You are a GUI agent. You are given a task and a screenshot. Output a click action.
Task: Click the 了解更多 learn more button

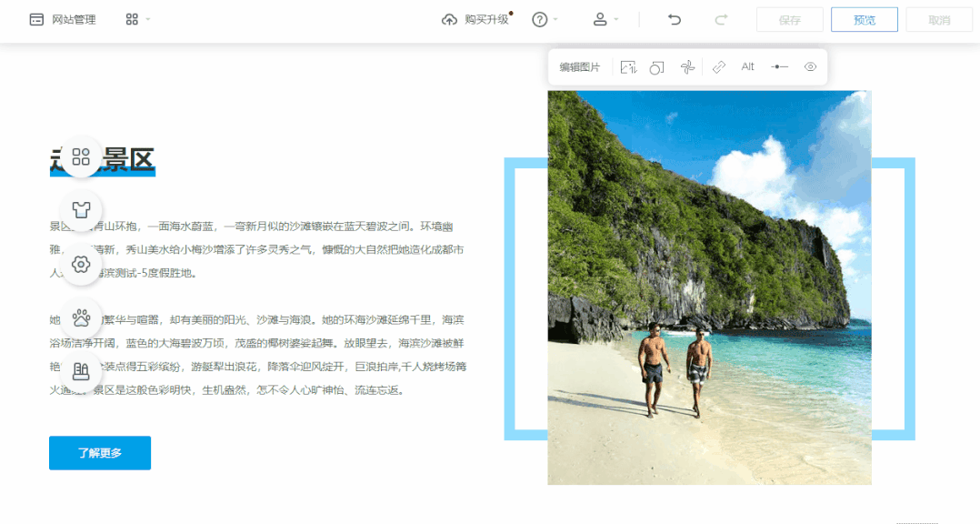(x=99, y=452)
